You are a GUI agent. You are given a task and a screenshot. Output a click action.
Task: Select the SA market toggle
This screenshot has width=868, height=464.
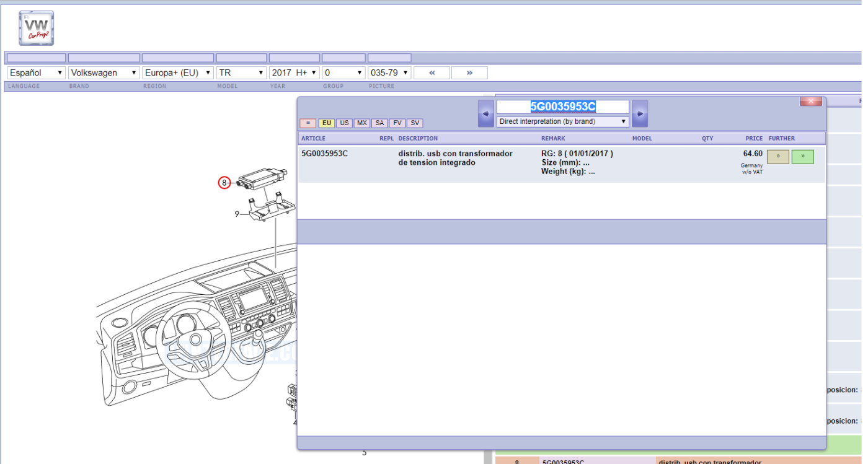[379, 123]
